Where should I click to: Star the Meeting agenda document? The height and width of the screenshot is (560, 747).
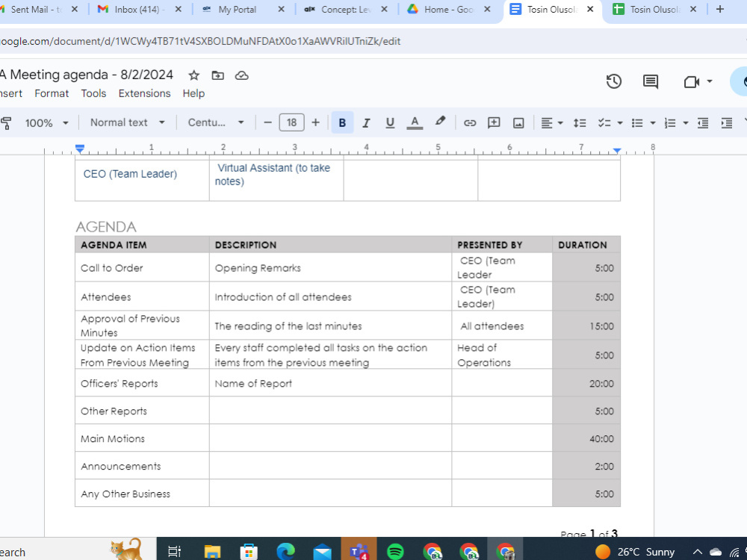193,75
